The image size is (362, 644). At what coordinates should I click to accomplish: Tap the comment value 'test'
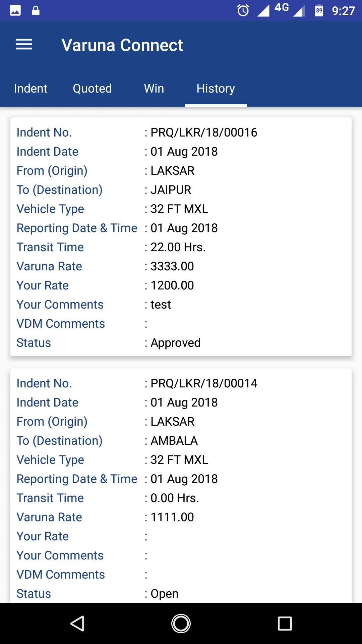(x=161, y=305)
